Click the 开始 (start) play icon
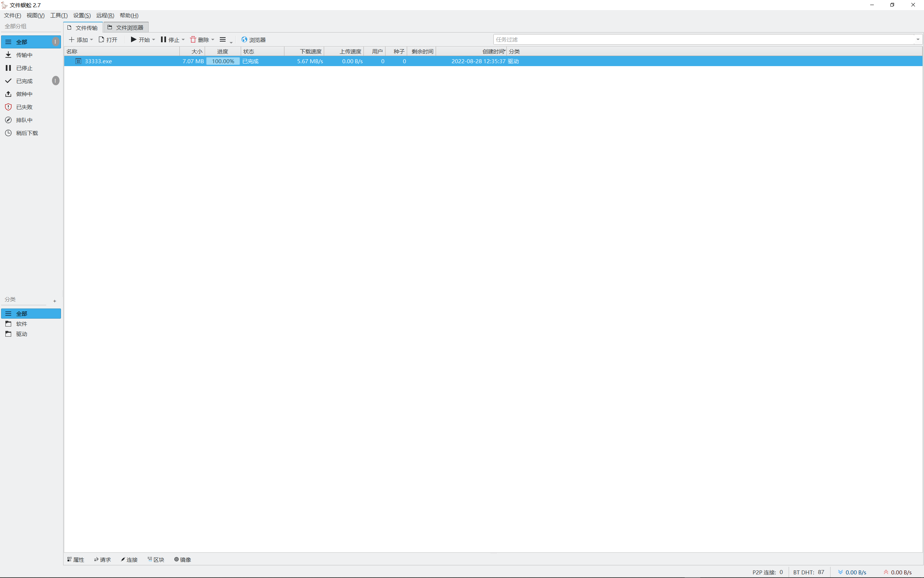The height and width of the screenshot is (578, 924). [x=134, y=39]
